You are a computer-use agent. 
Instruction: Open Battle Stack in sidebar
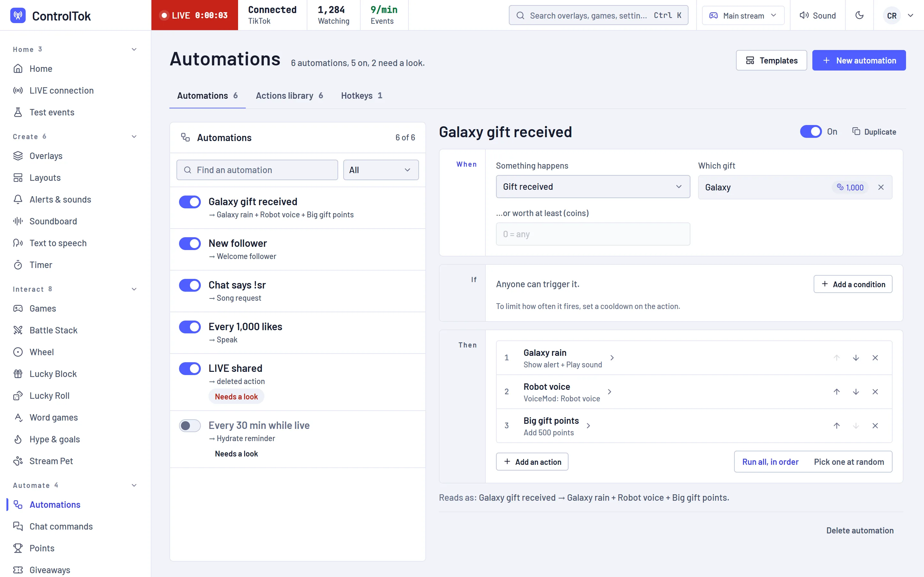click(54, 330)
